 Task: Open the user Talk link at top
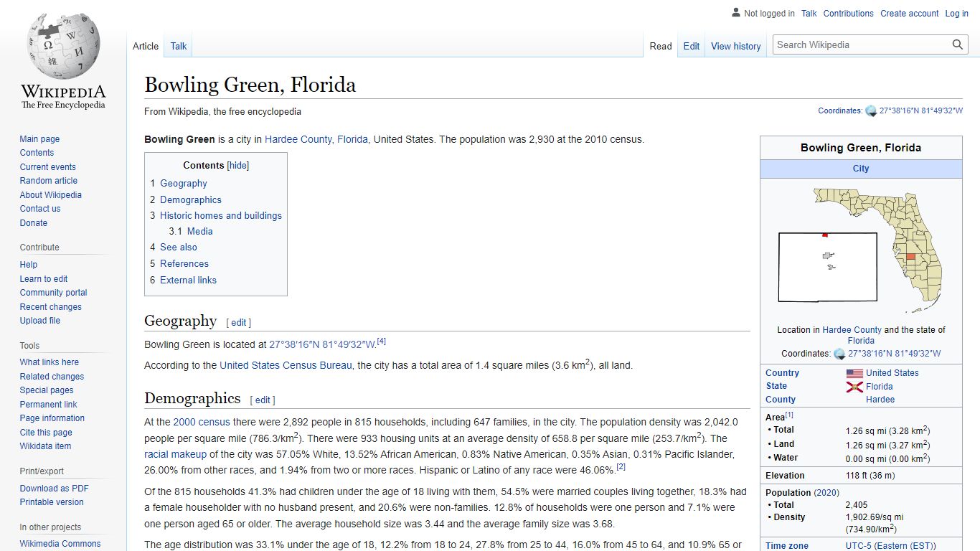pyautogui.click(x=809, y=13)
